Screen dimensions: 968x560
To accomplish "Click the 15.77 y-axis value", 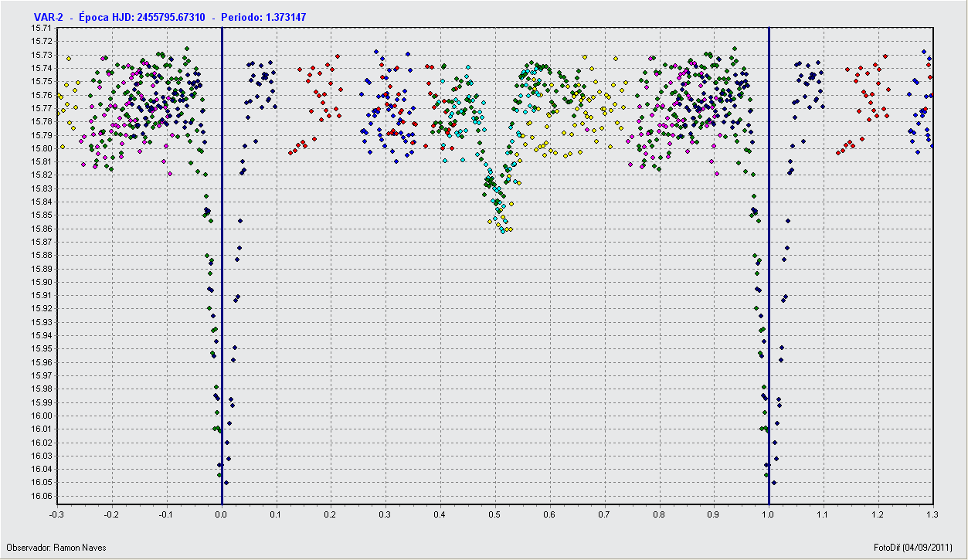I will 42,108.
